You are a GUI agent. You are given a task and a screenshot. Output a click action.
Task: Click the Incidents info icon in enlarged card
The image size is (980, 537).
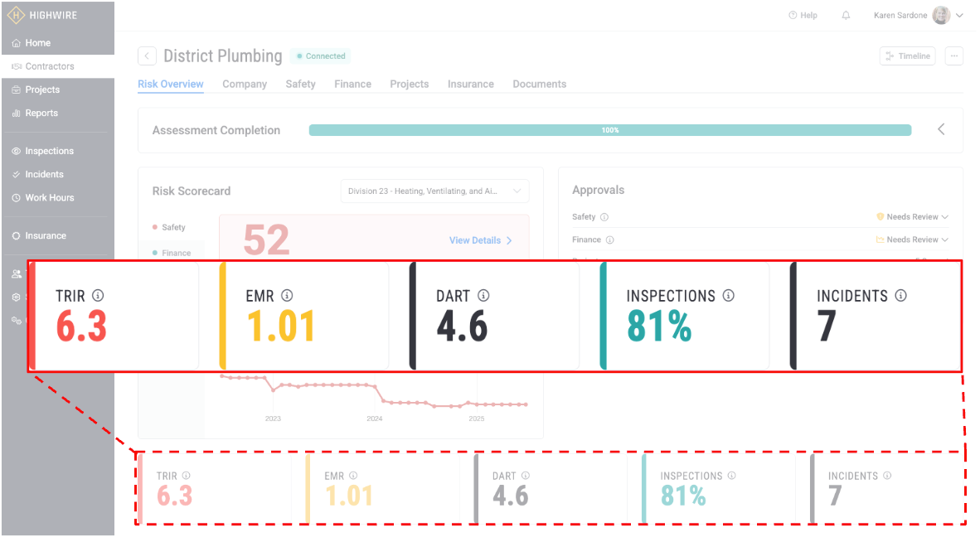901,296
